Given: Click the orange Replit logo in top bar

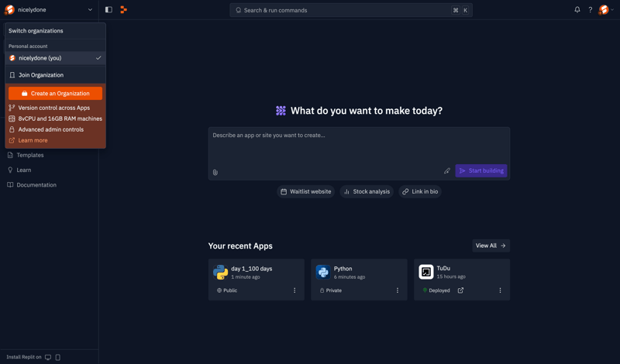Looking at the screenshot, I should pyautogui.click(x=124, y=9).
